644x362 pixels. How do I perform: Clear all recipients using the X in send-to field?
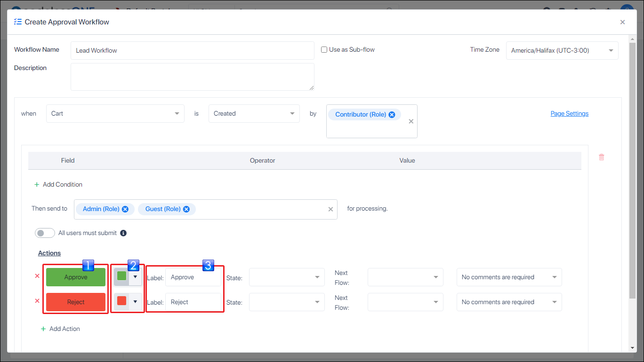point(330,209)
